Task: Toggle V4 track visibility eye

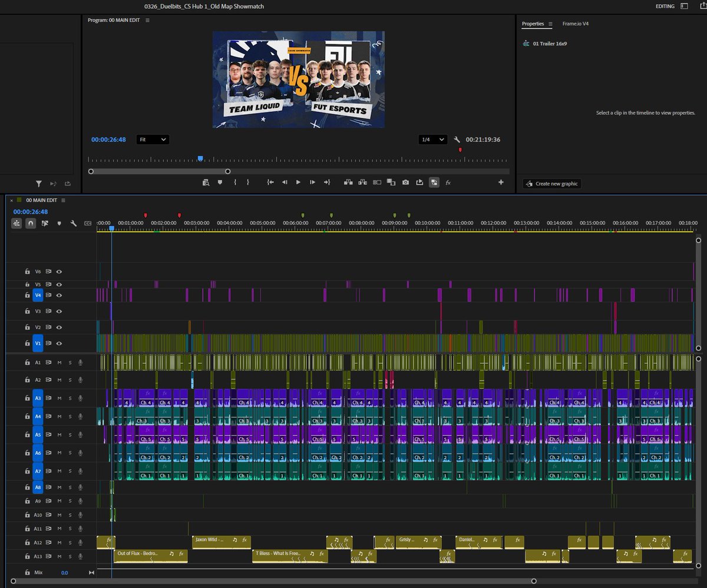Action: point(59,295)
